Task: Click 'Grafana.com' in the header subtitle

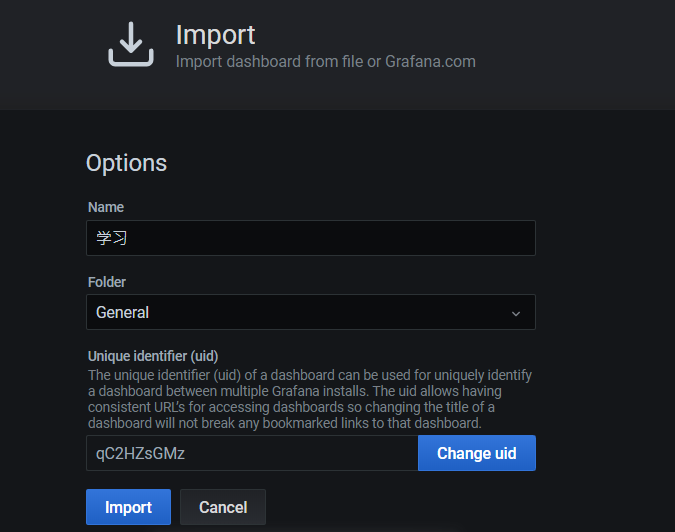Action: [x=430, y=62]
